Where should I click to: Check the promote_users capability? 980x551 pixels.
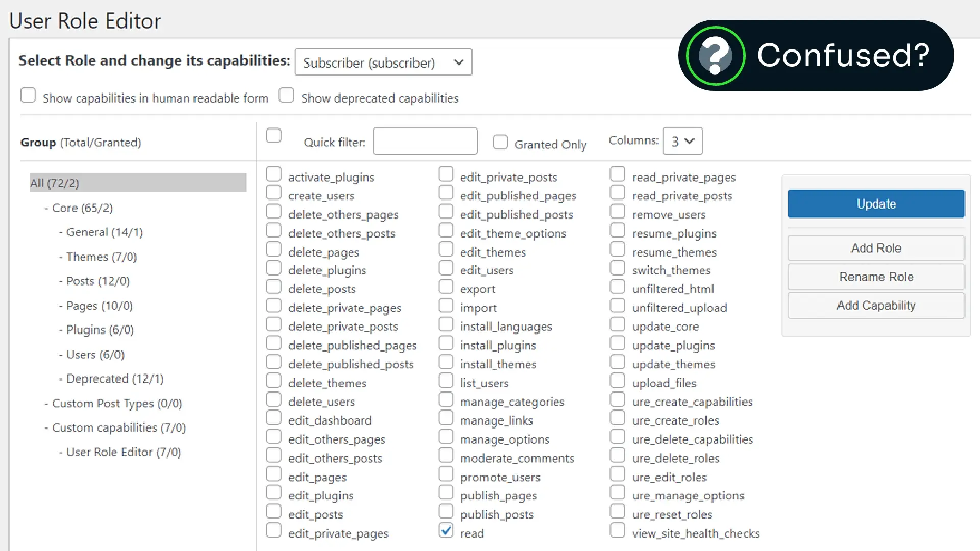(446, 474)
